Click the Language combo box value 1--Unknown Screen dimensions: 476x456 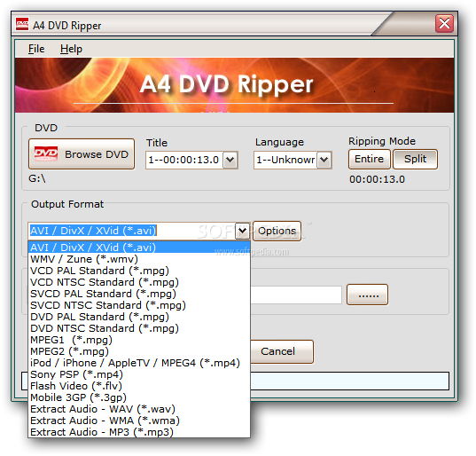point(285,160)
